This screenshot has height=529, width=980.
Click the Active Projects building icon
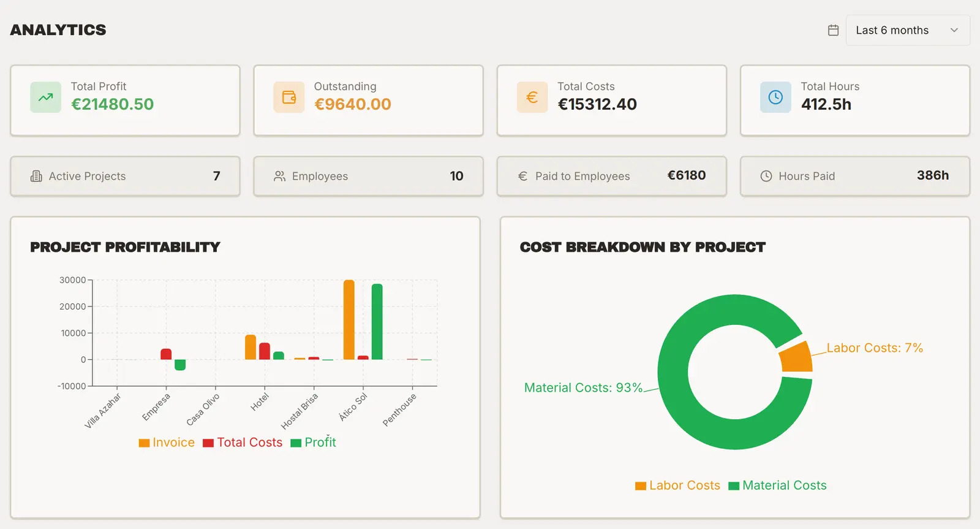(36, 177)
